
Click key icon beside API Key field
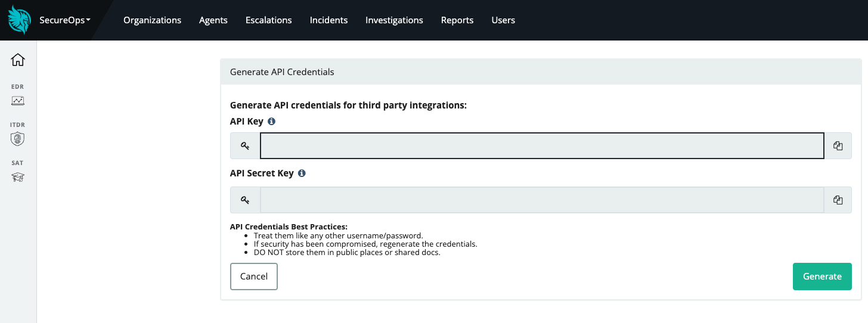[245, 146]
